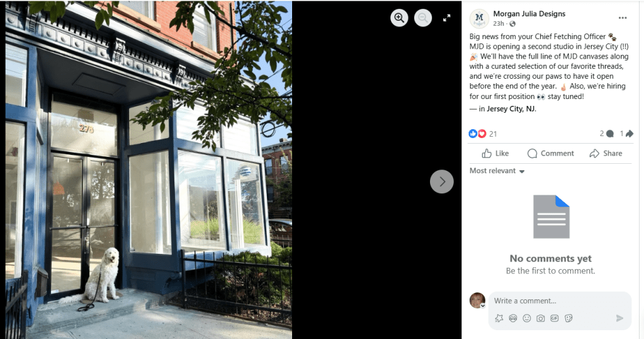644x339 pixels.
Task: Share this post
Action: pos(606,153)
